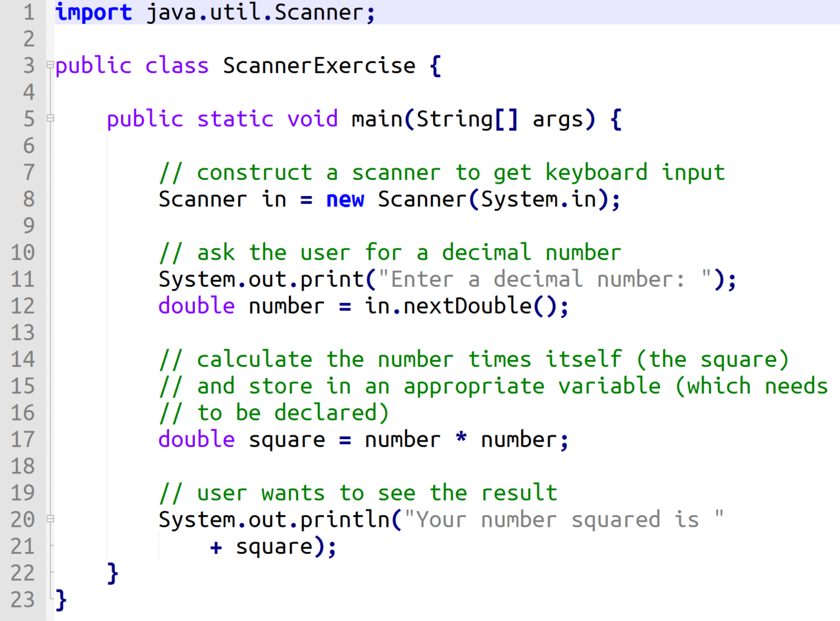Click line number 1 in the gutter
Viewport: 840px width, 621px height.
(28, 12)
